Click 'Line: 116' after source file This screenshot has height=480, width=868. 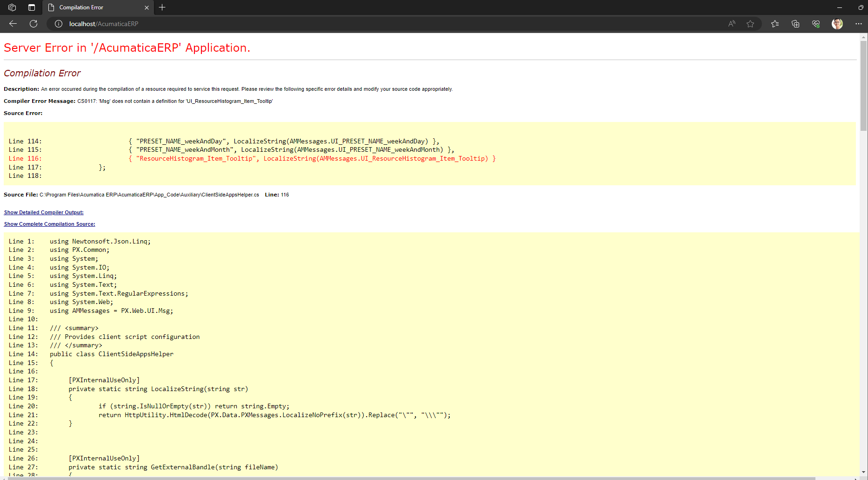point(277,195)
